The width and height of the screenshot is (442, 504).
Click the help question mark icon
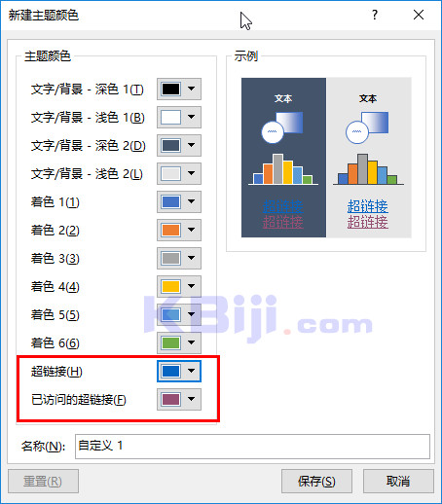click(x=375, y=15)
